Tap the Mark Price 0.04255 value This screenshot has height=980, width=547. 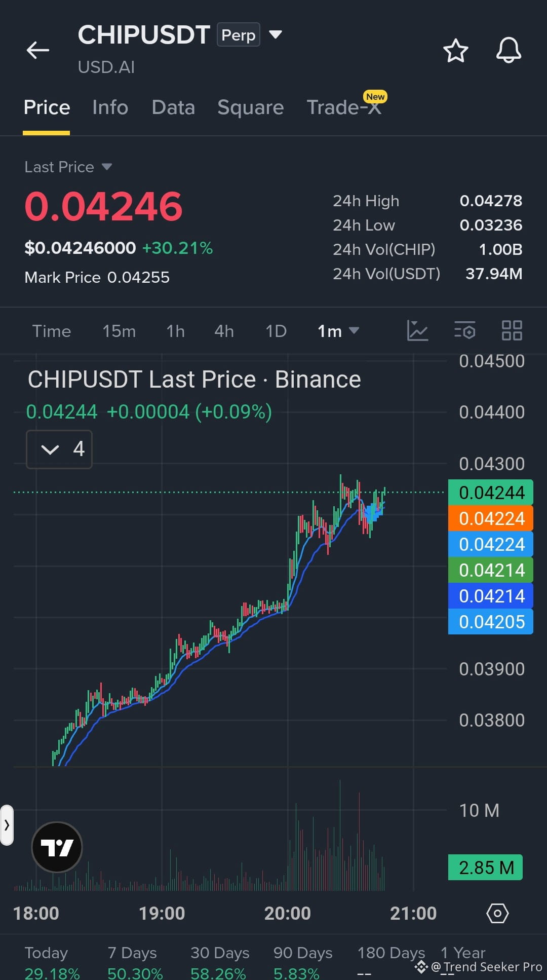[138, 277]
